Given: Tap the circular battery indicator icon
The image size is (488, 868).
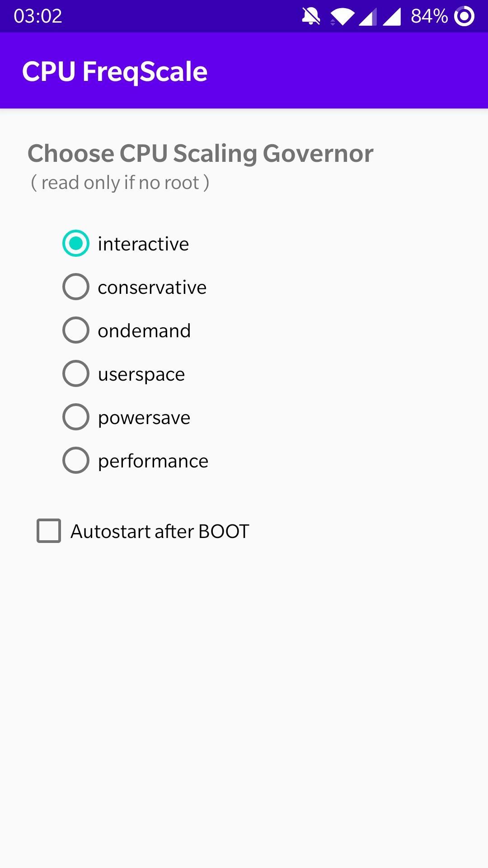Looking at the screenshot, I should pyautogui.click(x=464, y=17).
